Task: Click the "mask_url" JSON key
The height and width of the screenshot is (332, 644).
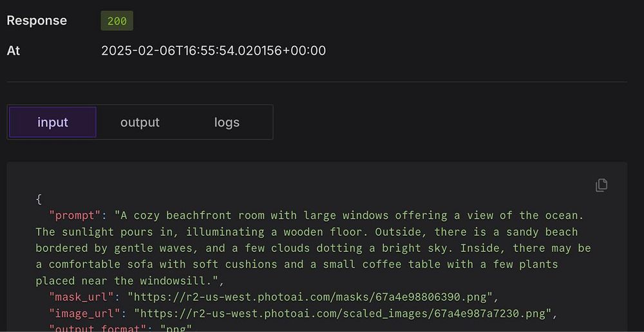Action: click(82, 297)
